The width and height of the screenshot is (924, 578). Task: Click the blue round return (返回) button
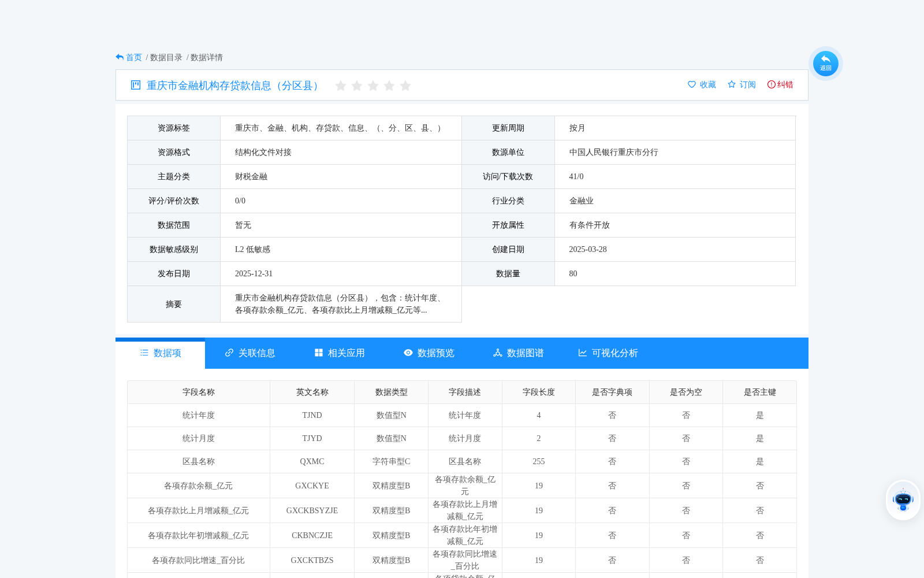tap(826, 64)
